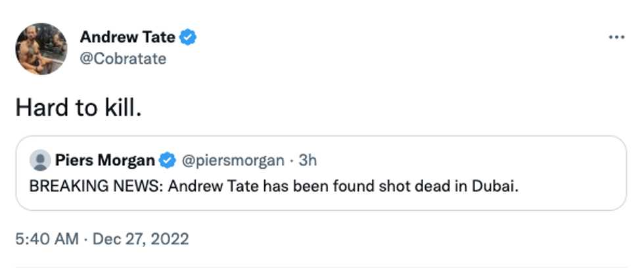Visit the @Cobratate handle profile
The image size is (644, 268).
(123, 58)
